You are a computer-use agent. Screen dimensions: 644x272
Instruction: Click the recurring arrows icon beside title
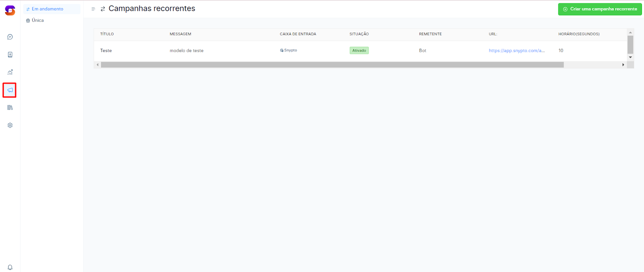103,9
